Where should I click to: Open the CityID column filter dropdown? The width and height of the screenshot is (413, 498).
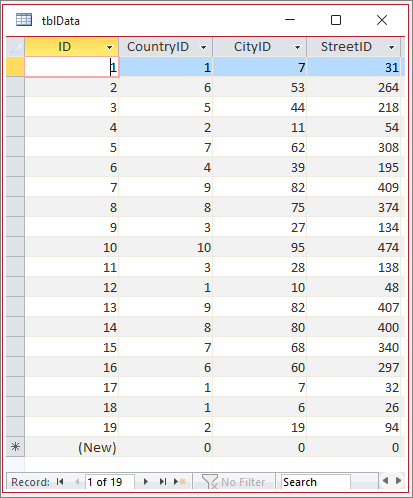pos(297,47)
